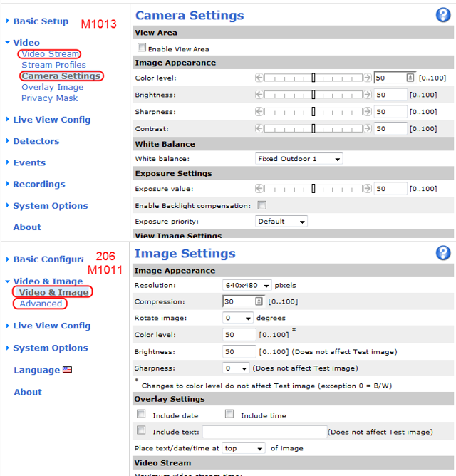This screenshot has height=476, width=456.
Task: Open the Exposure priority dropdown
Action: 281,222
